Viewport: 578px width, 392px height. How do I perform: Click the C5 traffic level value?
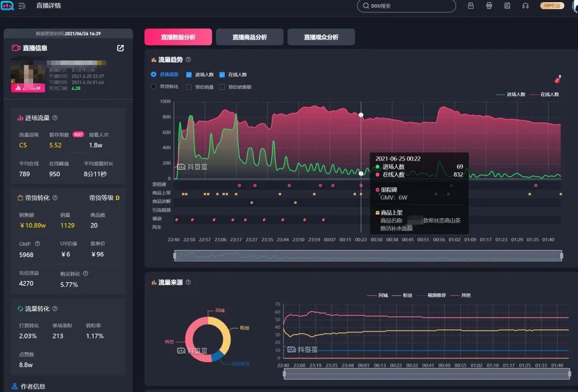pyautogui.click(x=23, y=145)
